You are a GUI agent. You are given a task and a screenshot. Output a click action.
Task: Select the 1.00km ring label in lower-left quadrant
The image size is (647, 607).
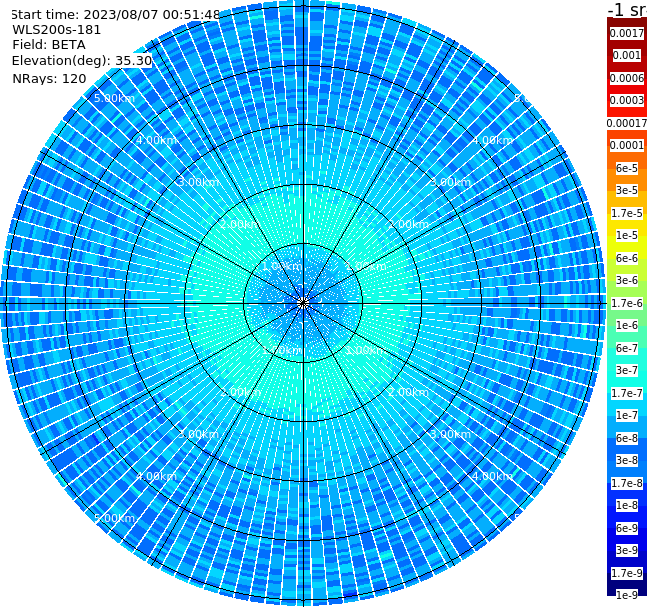[x=283, y=350]
